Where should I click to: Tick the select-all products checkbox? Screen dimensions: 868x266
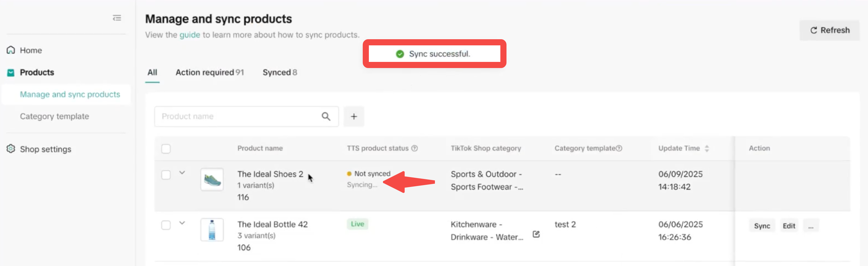point(166,149)
